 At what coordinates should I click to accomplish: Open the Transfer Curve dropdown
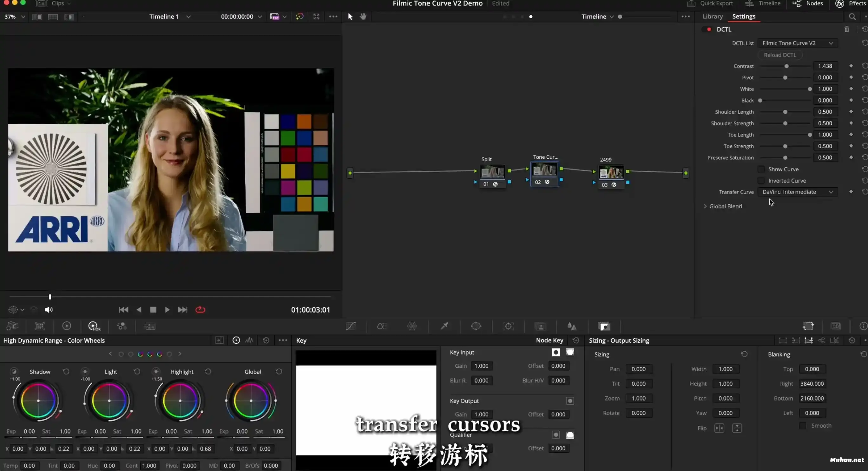(x=797, y=192)
